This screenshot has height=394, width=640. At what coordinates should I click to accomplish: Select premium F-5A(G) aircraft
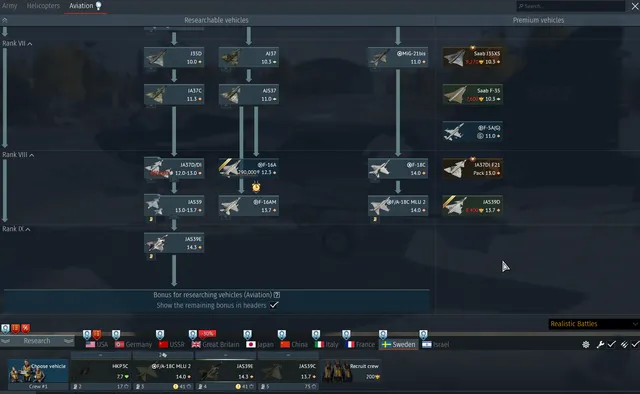[473, 131]
